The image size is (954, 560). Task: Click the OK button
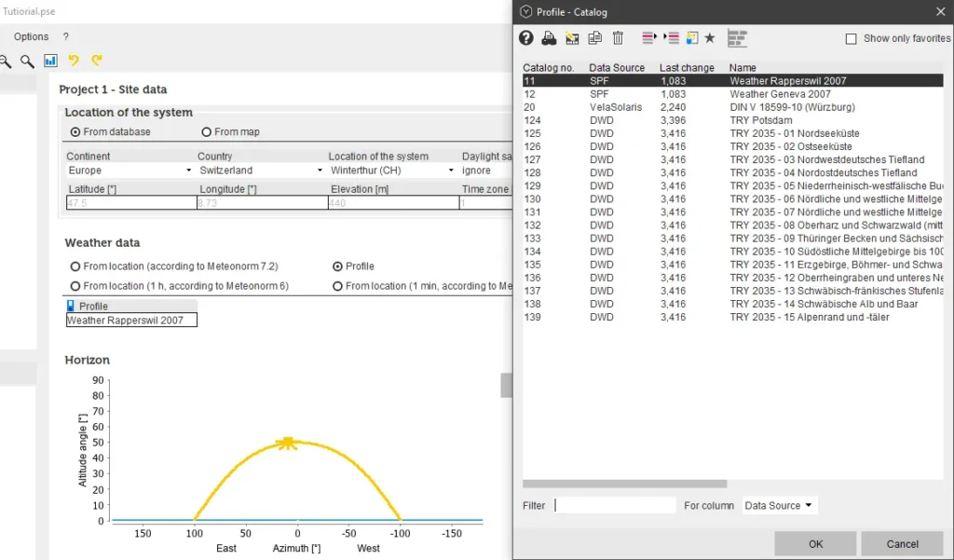pyautogui.click(x=815, y=544)
